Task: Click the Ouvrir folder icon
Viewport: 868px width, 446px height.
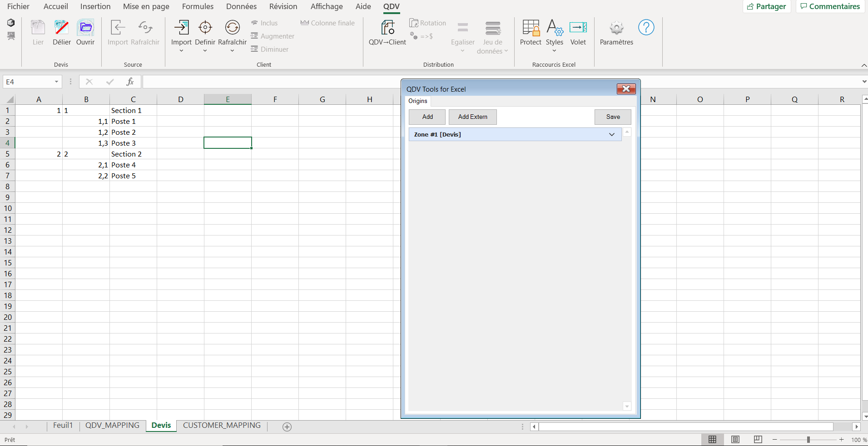Action: [85, 28]
